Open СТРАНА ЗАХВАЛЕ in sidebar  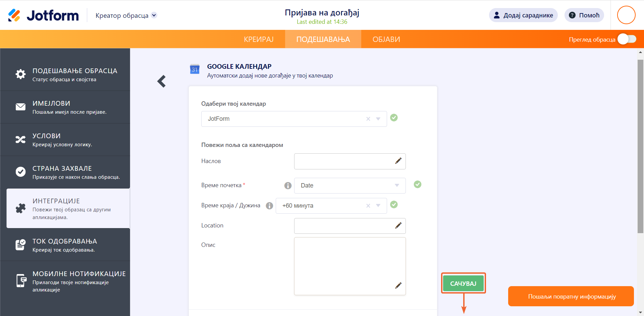(65, 172)
